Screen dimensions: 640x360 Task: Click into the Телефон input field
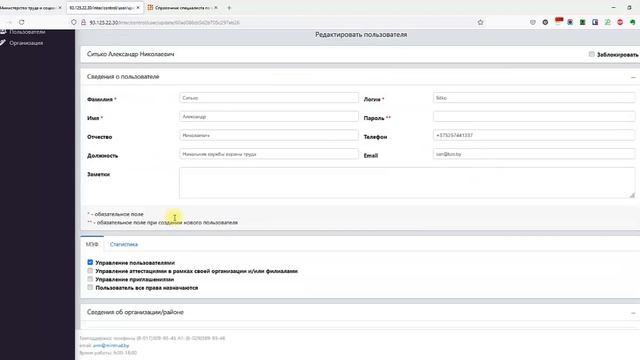pyautogui.click(x=534, y=135)
